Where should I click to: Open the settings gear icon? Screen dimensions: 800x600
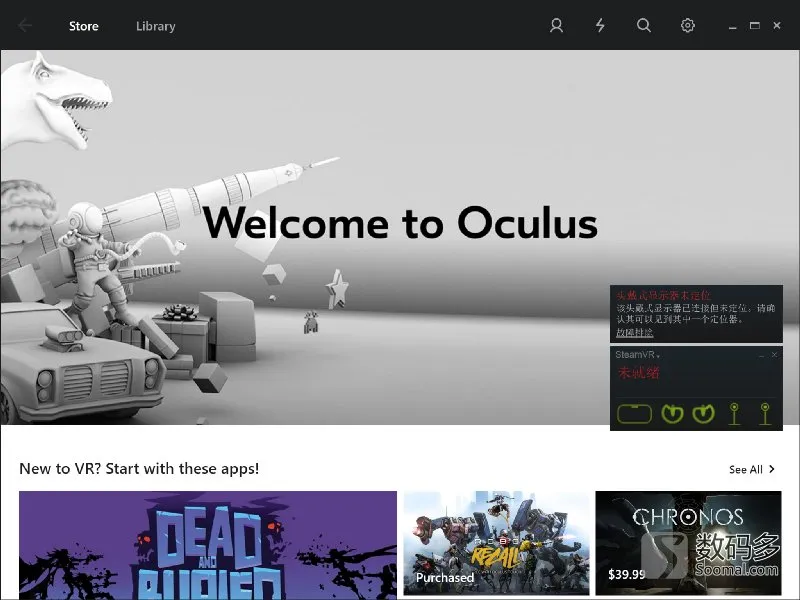point(688,26)
